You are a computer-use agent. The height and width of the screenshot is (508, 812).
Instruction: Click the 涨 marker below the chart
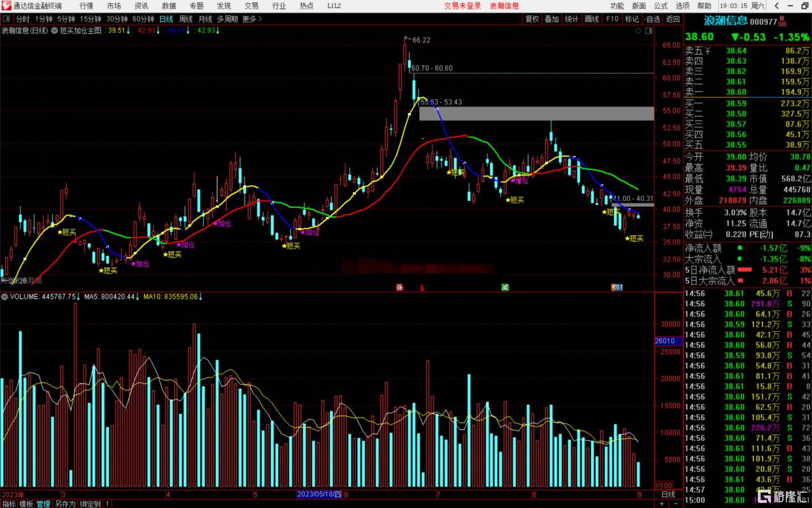[400, 287]
